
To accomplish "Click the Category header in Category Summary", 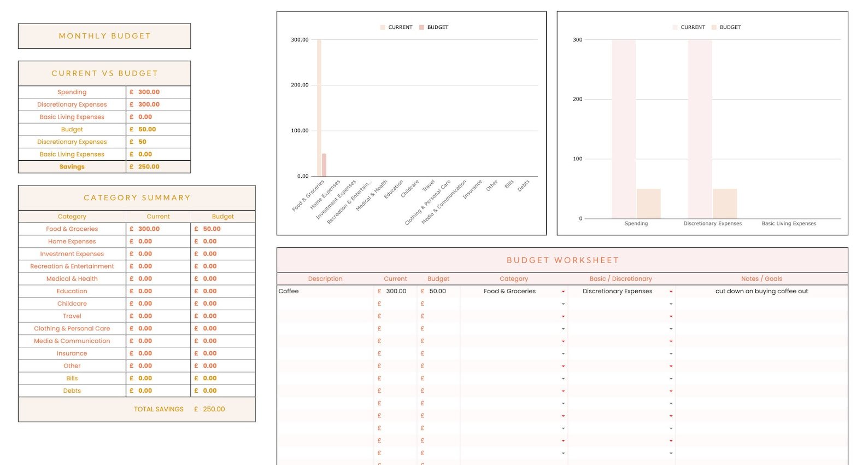I will 72,217.
